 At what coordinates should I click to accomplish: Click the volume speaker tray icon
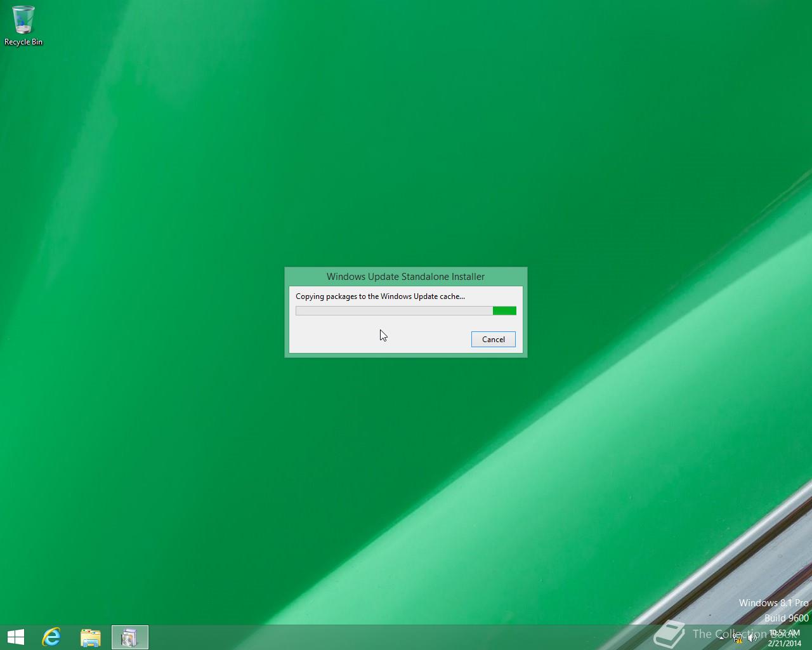click(x=752, y=638)
